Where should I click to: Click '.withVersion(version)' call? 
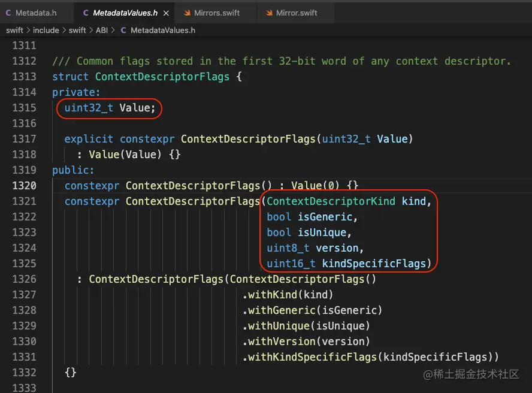tap(306, 341)
